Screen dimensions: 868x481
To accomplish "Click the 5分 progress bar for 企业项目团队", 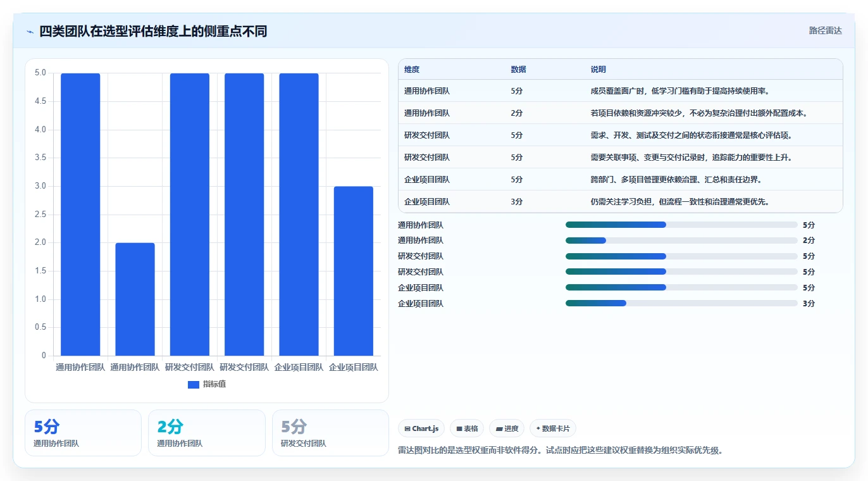I will (x=681, y=287).
